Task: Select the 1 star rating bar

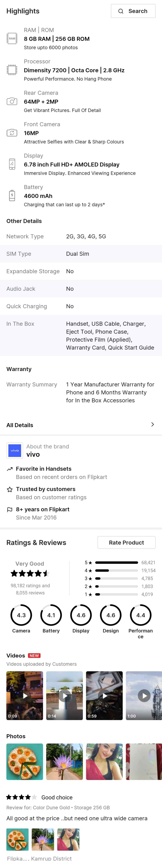Action: coord(116,594)
